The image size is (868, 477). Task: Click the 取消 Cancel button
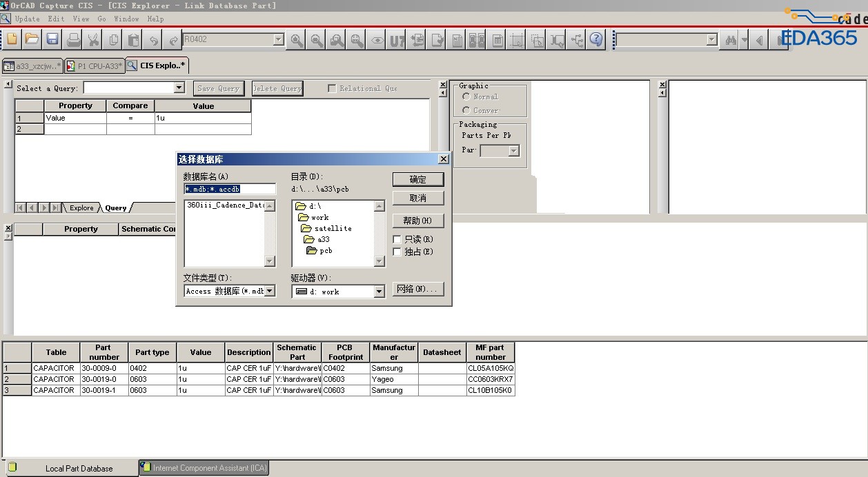tap(418, 198)
